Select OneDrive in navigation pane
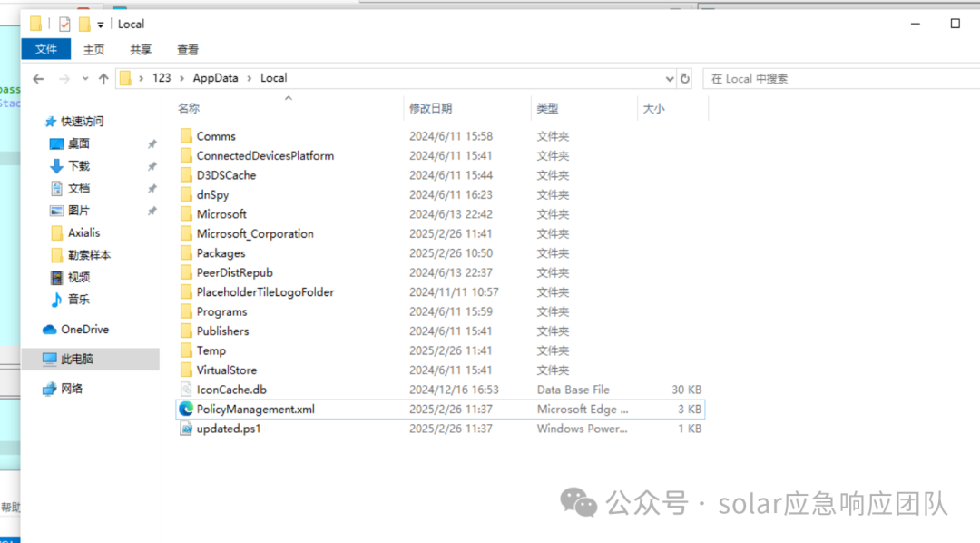The width and height of the screenshot is (980, 543). tap(85, 329)
